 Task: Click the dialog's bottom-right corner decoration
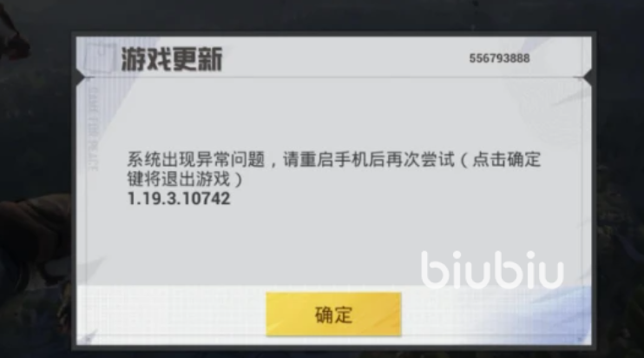pyautogui.click(x=580, y=339)
